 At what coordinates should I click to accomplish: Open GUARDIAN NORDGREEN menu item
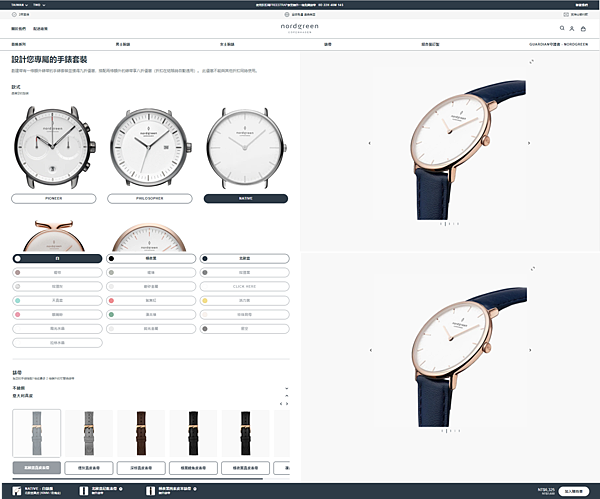pyautogui.click(x=558, y=44)
